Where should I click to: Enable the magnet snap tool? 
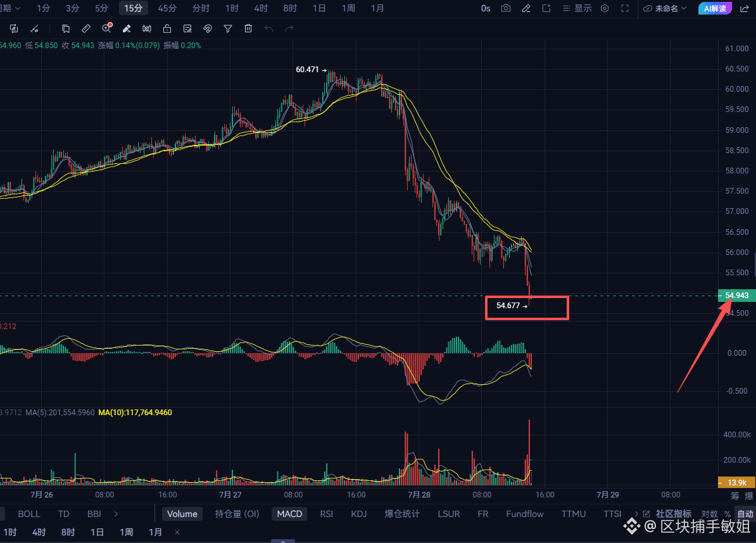pyautogui.click(x=207, y=29)
